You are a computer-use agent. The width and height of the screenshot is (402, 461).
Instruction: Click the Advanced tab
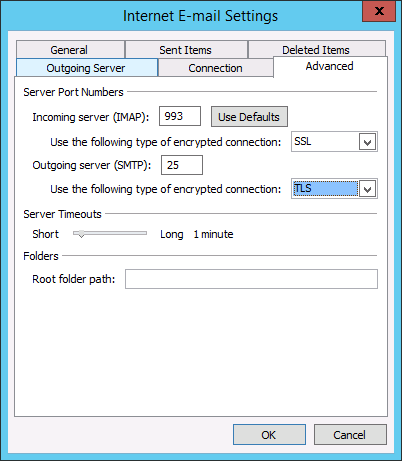(330, 66)
